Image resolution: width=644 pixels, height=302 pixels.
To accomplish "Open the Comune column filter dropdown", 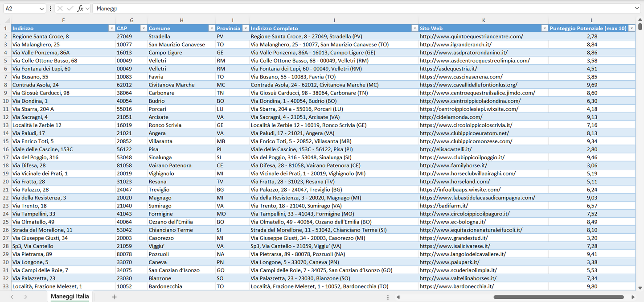I will [212, 28].
